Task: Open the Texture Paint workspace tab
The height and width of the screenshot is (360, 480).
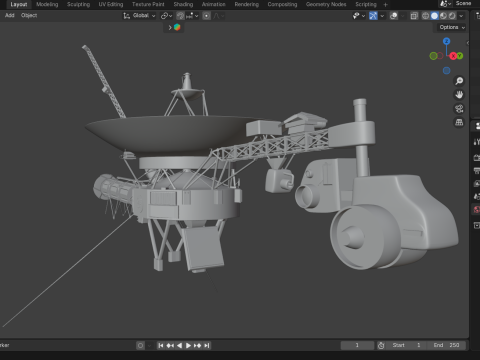Action: (x=148, y=4)
